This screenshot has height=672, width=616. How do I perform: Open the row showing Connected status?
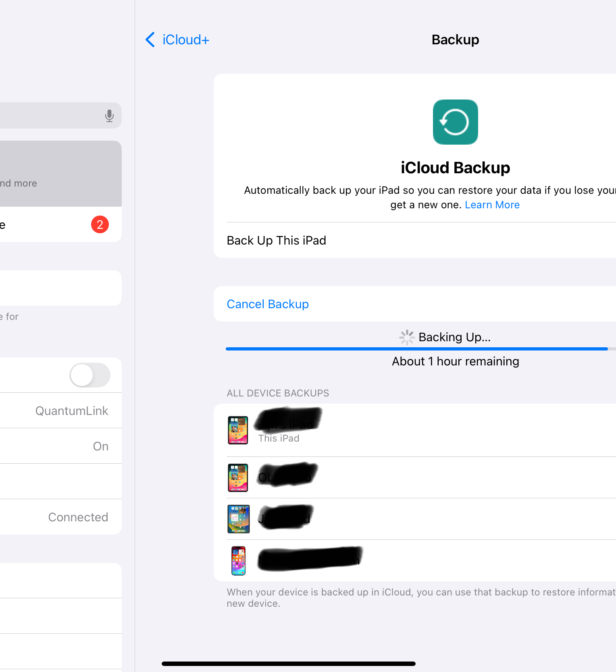[61, 517]
